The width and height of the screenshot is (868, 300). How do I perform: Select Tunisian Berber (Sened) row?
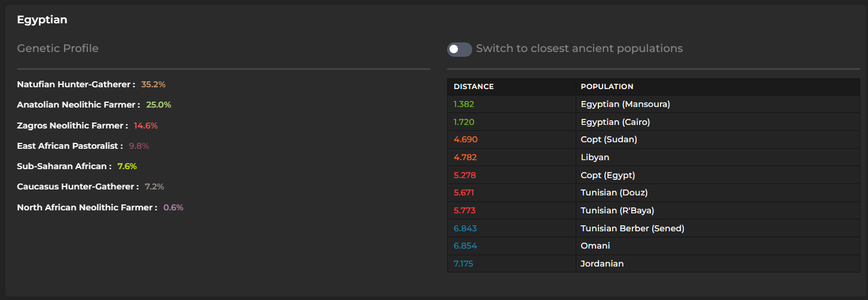click(x=632, y=228)
